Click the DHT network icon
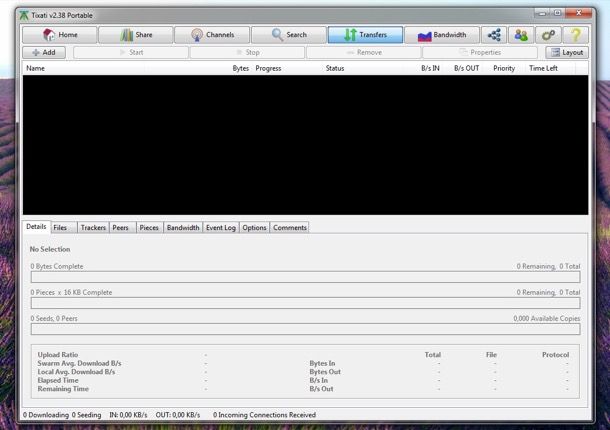The height and width of the screenshot is (430, 610). coord(494,35)
